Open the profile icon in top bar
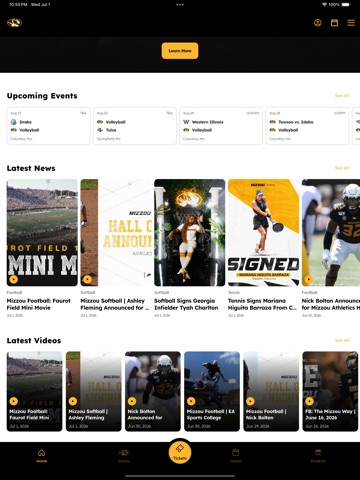The width and height of the screenshot is (360, 480). [x=318, y=23]
